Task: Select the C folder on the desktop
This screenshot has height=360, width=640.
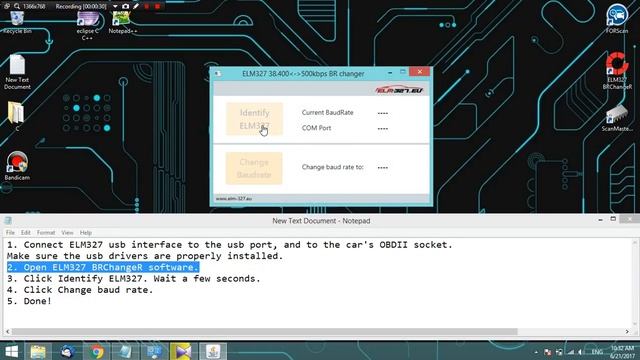Action: [x=17, y=116]
